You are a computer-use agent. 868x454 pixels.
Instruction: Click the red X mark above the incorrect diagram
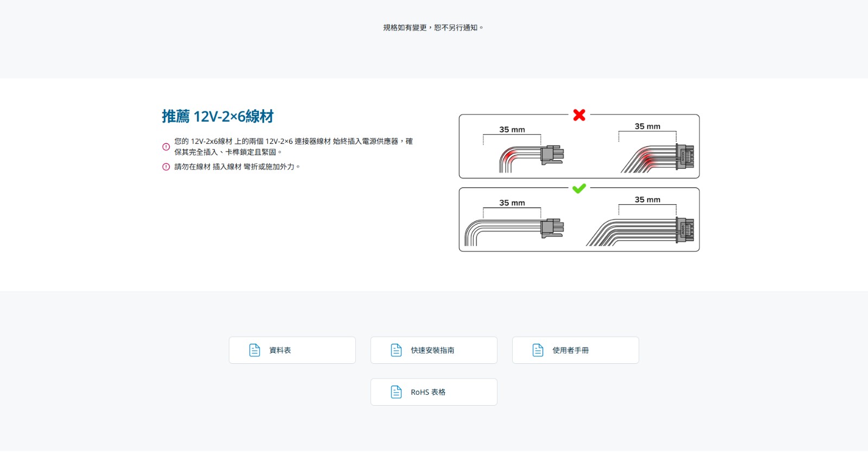pyautogui.click(x=579, y=115)
